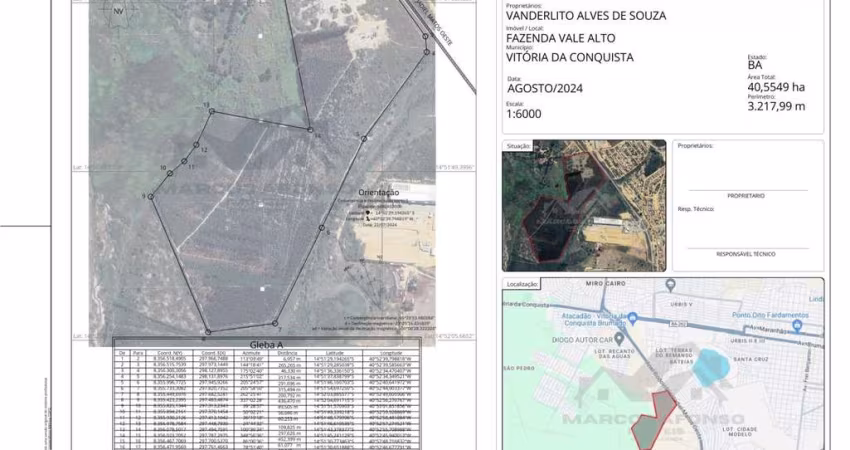Click date value AGOSTO/2024
Screen dimensions: 850x450
click(x=545, y=88)
